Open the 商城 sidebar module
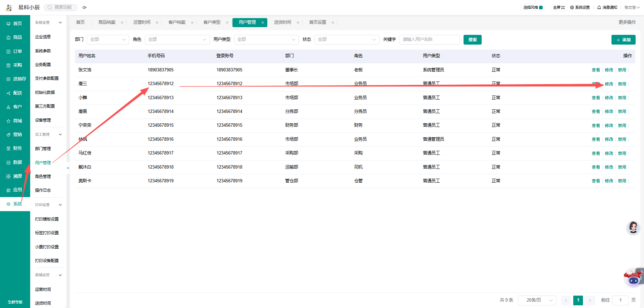 click(15, 121)
